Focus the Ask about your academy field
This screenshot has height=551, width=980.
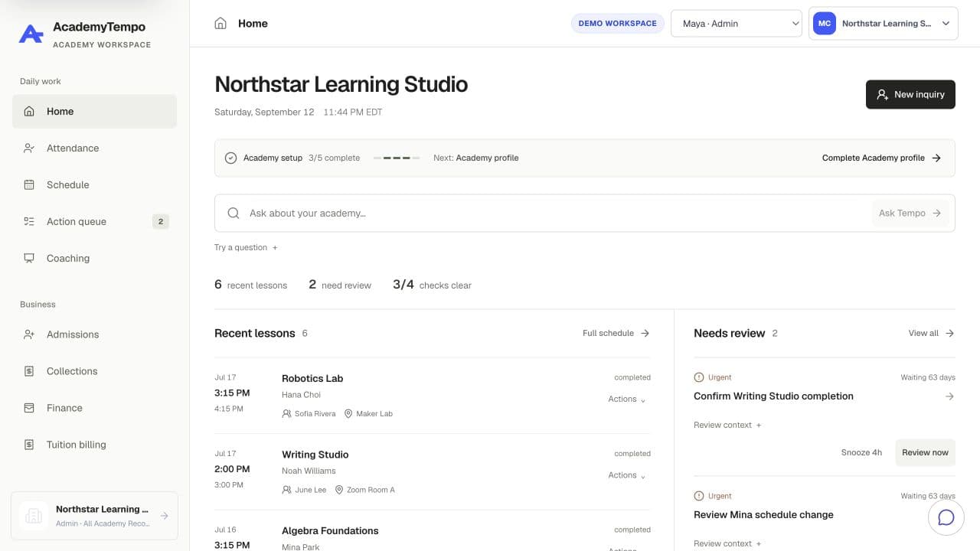(557, 213)
